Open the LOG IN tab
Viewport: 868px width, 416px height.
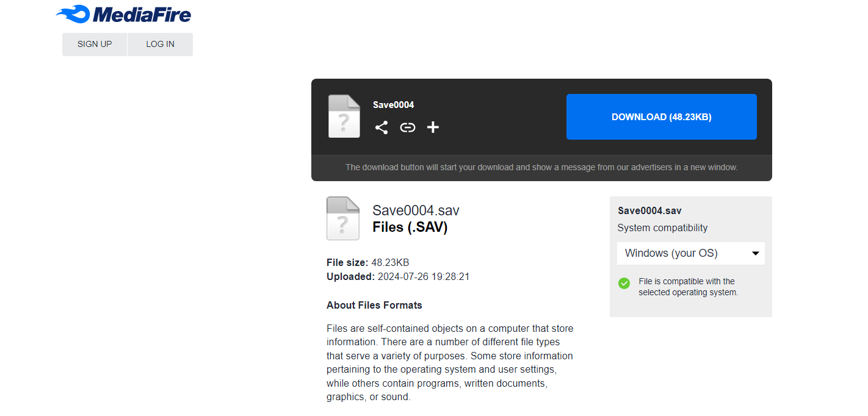(160, 45)
